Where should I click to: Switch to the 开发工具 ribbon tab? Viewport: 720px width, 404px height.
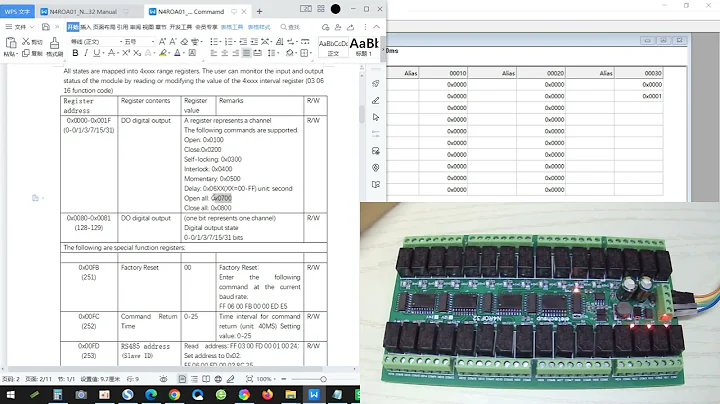point(181,27)
